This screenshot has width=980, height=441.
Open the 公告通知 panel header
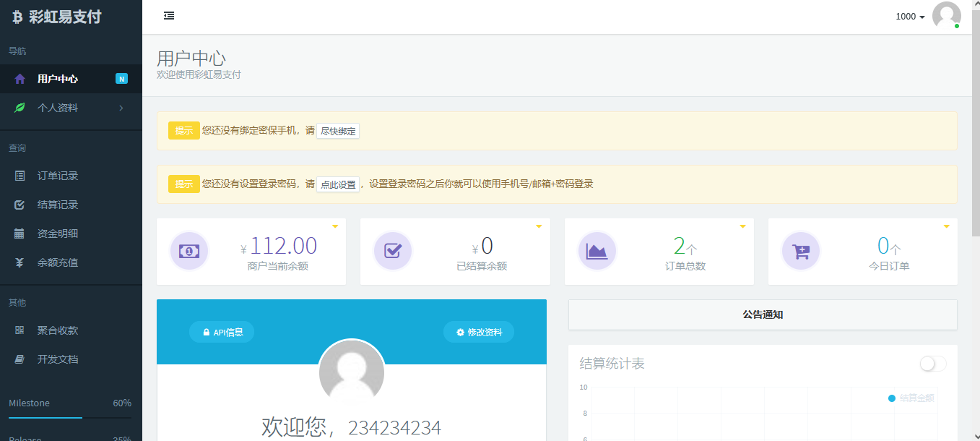click(x=763, y=314)
